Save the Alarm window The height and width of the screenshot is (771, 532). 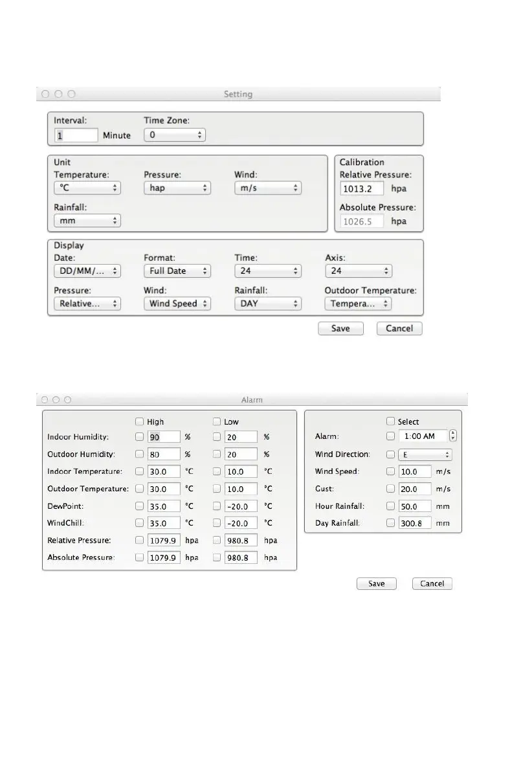[x=377, y=584]
